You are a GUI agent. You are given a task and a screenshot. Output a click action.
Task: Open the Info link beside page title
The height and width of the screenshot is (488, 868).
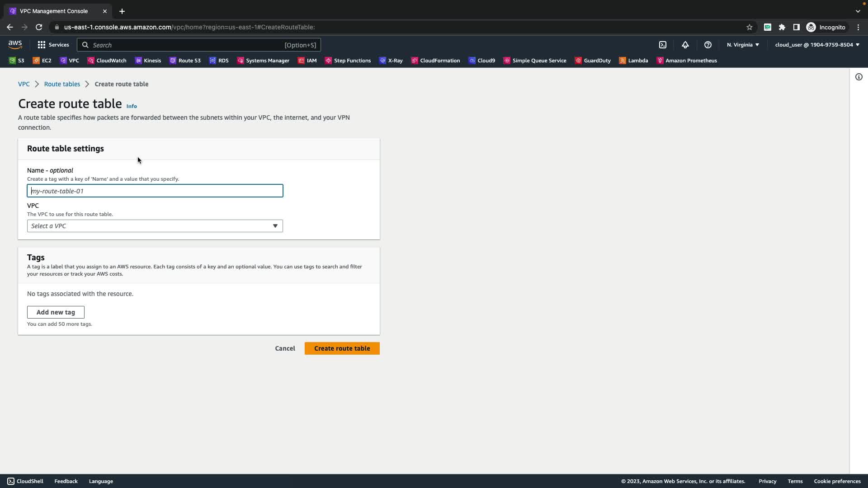tap(132, 106)
